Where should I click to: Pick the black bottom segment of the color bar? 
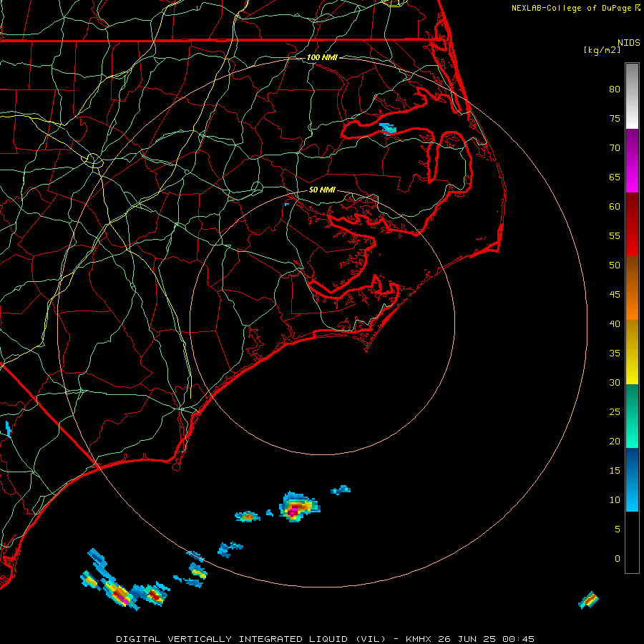pyautogui.click(x=632, y=542)
